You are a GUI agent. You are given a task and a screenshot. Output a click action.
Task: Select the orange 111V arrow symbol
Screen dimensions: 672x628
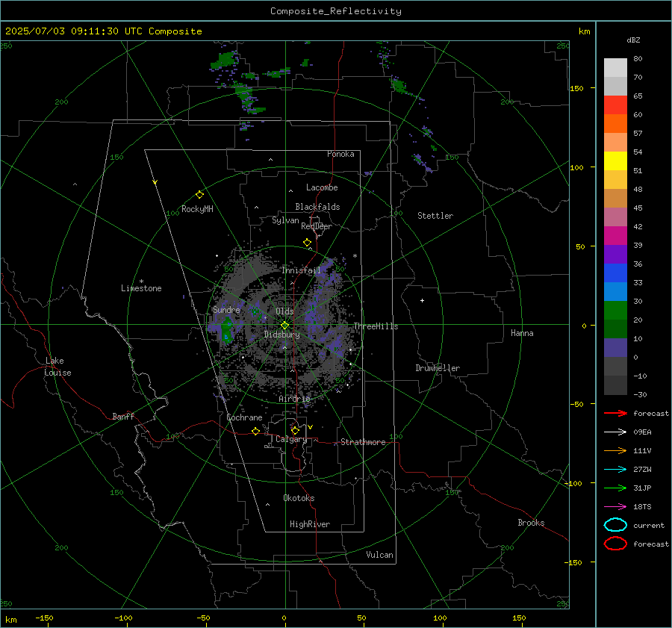[x=615, y=450]
